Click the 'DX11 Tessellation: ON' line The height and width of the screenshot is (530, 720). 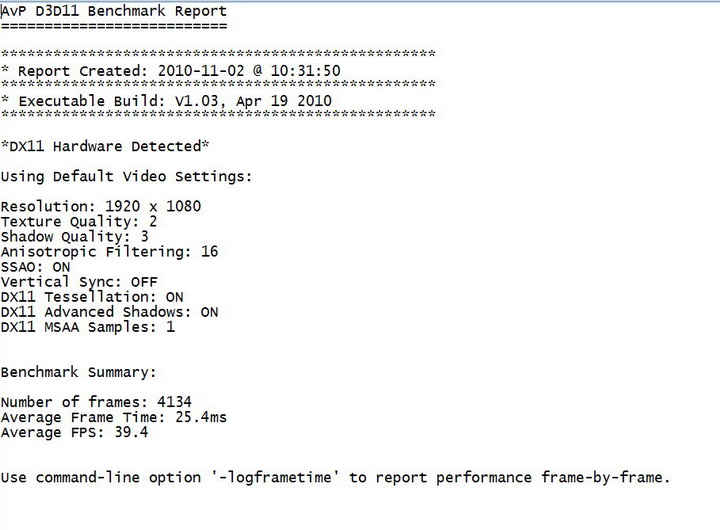92,297
